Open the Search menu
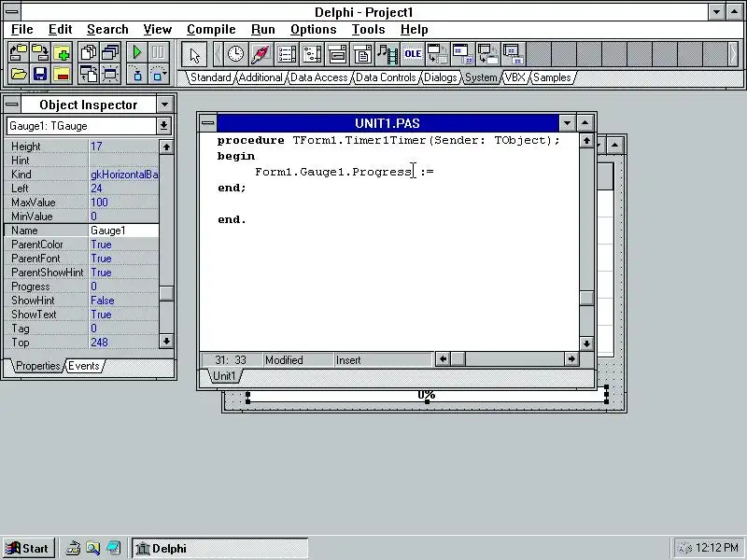Screen dimensions: 747x560 coord(107,30)
